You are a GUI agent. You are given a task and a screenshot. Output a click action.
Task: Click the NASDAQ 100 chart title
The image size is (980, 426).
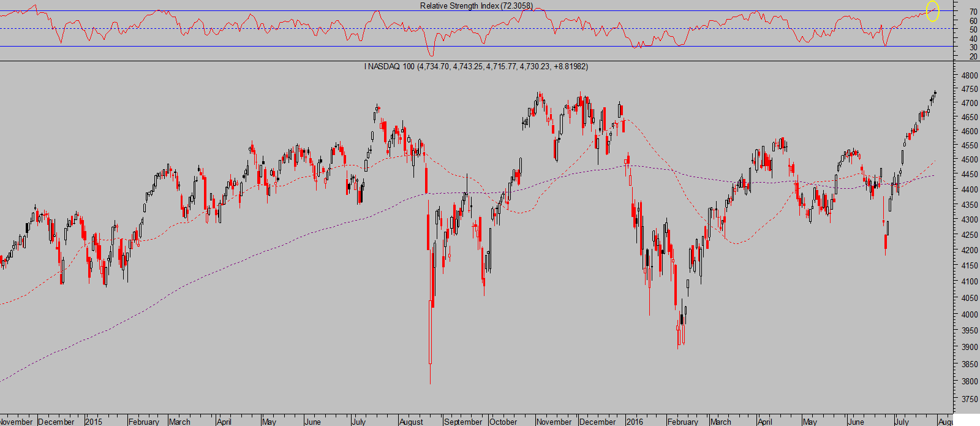476,66
